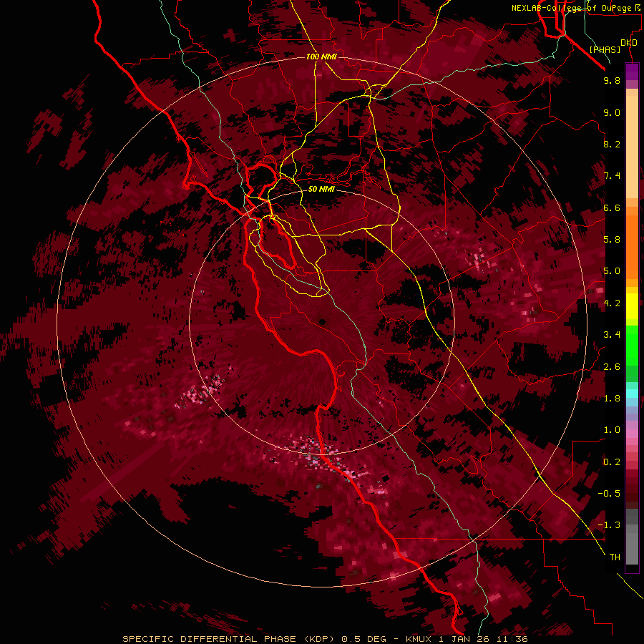644x644 pixels.
Task: Click the "0.5 DEG" elevation angle text
Action: pyautogui.click(x=364, y=639)
